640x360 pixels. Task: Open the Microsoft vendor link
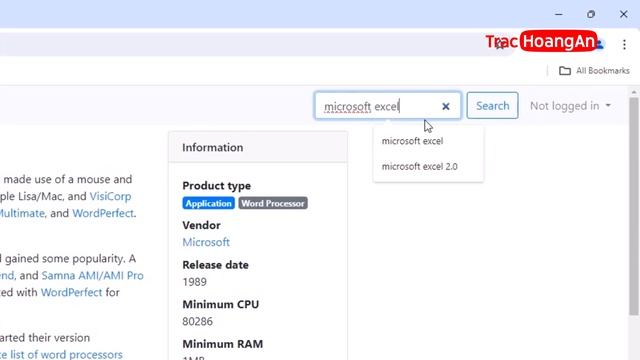206,242
